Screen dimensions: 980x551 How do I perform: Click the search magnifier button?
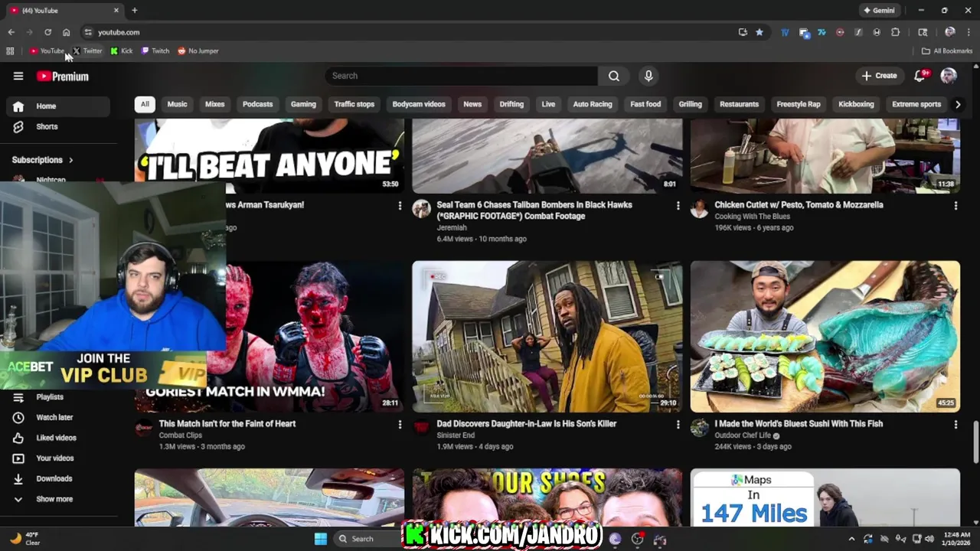[614, 76]
